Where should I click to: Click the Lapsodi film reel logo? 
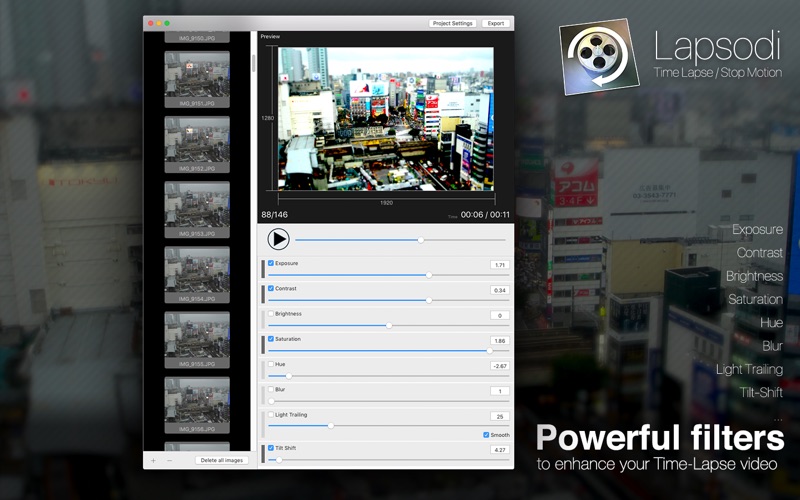click(598, 56)
